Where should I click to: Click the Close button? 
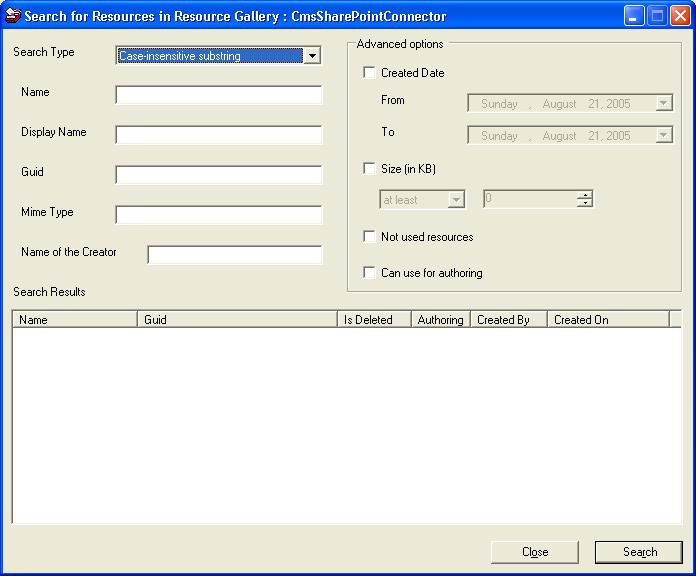tap(535, 552)
